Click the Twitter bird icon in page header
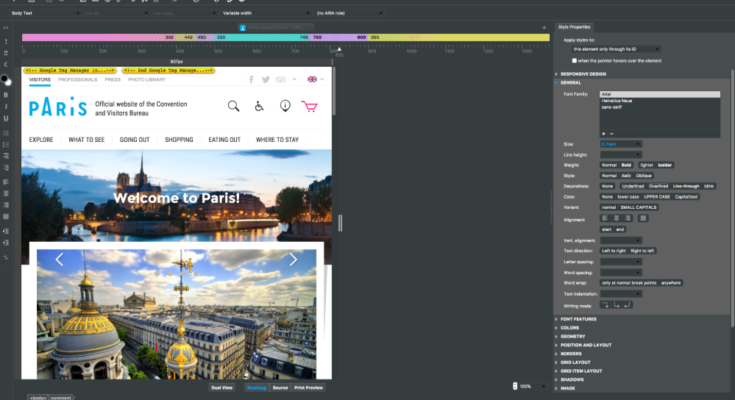Screen dimensions: 735x400 [x=266, y=79]
